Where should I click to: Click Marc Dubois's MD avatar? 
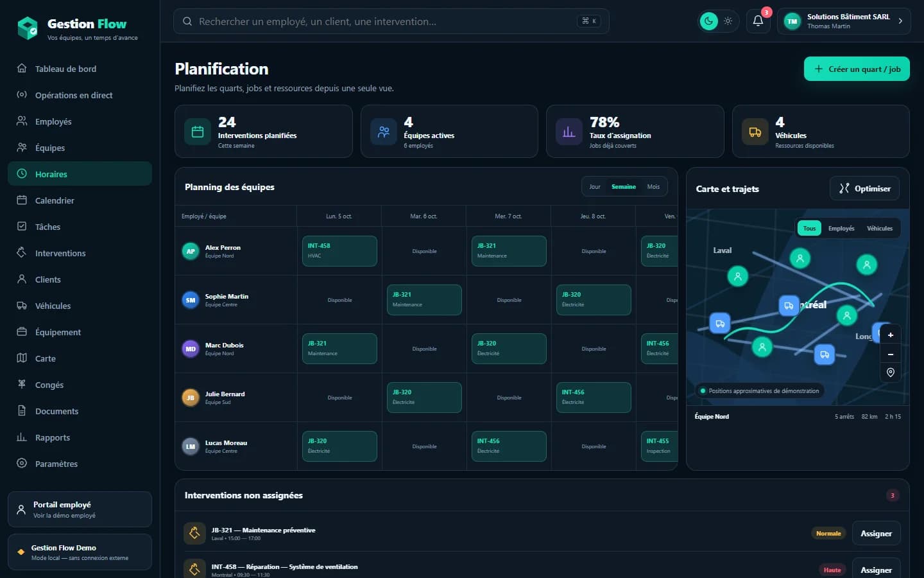click(191, 349)
